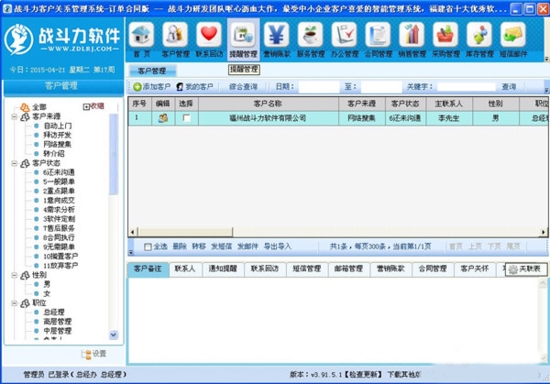Open 合同管理 document icon in top toolbar
Screen dimensions: 550x384
(x=378, y=35)
